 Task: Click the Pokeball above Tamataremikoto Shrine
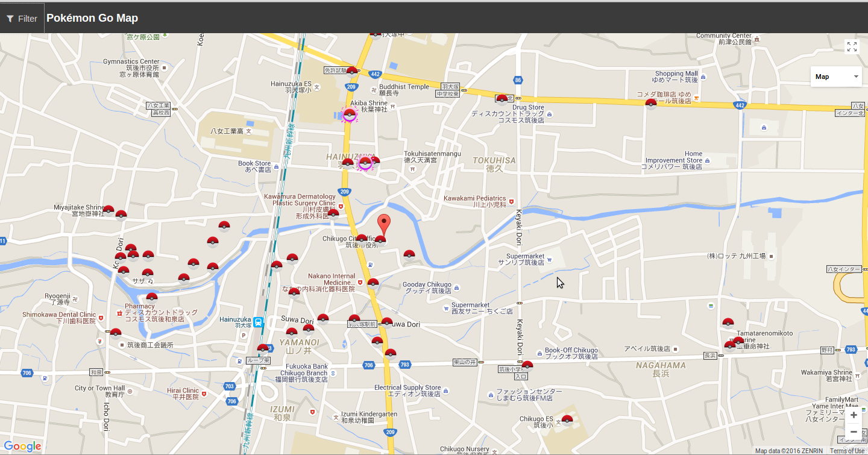coord(728,322)
